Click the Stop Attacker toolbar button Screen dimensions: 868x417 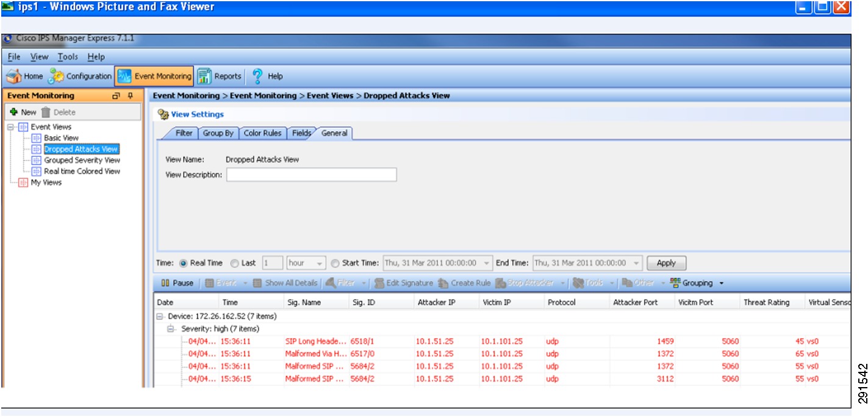(x=525, y=283)
